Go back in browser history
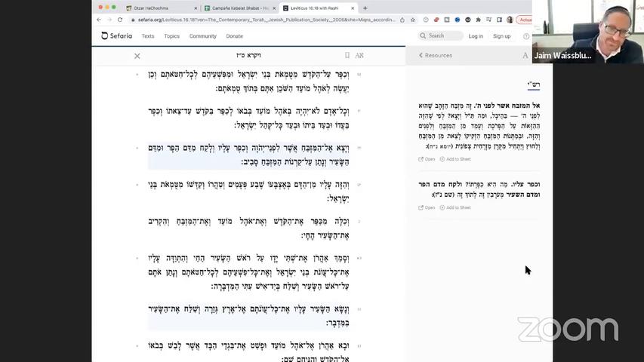 point(99,20)
